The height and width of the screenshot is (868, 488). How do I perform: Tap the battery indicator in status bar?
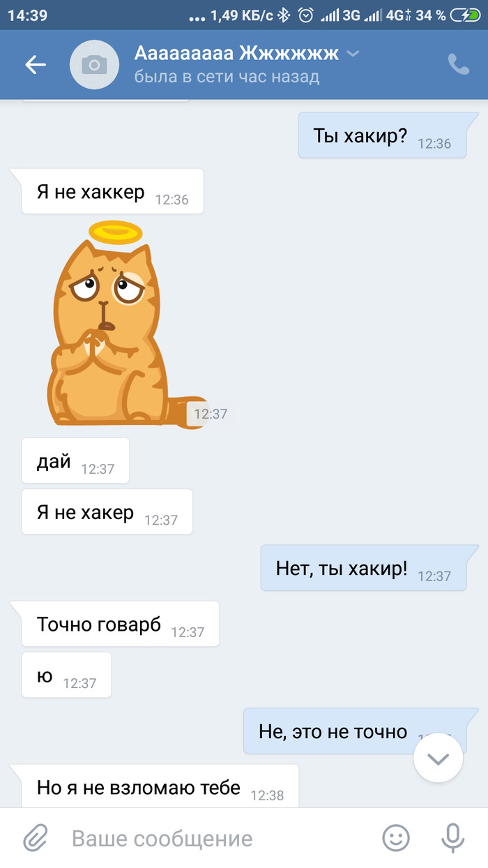[x=465, y=15]
